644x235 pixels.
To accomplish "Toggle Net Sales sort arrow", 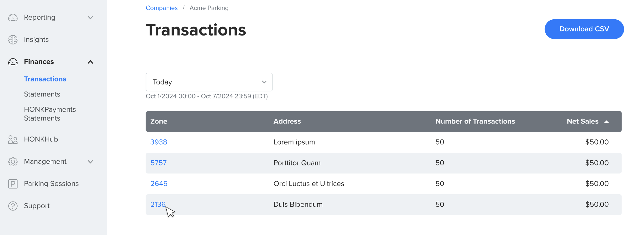I will click(607, 122).
